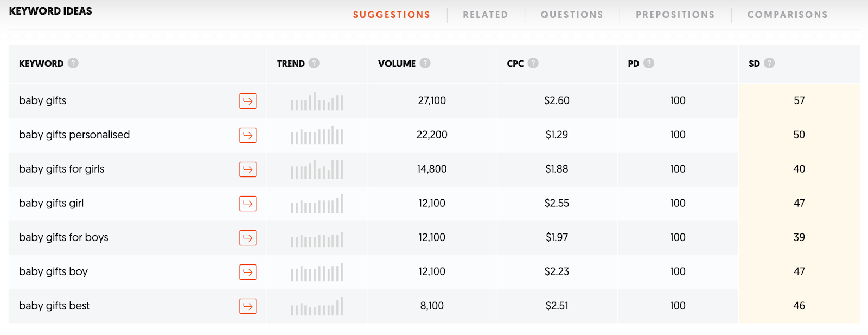Open the arrow icon beside baby gifts girl
The image size is (868, 335).
pos(248,204)
